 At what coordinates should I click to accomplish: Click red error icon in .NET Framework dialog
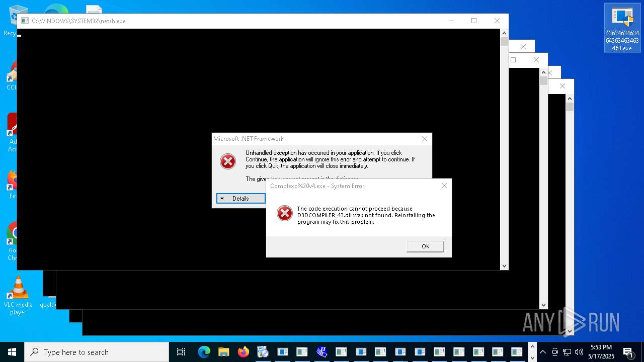(x=228, y=161)
